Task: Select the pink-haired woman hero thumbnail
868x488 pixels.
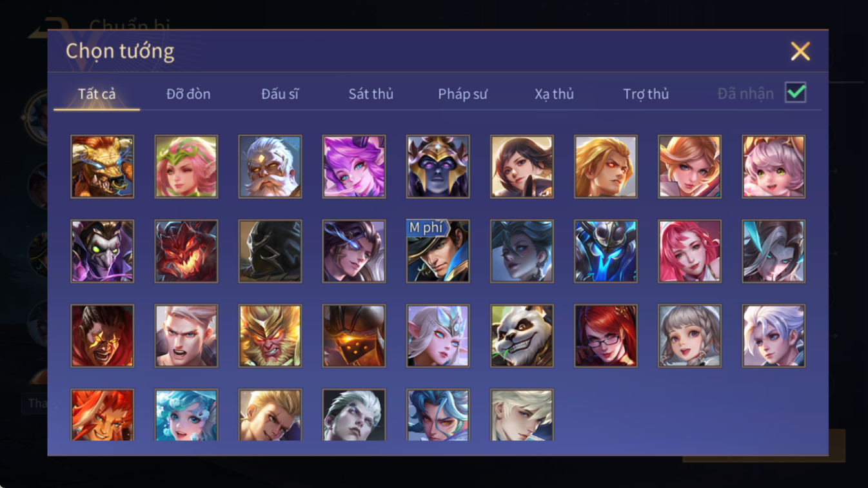Action: click(689, 251)
